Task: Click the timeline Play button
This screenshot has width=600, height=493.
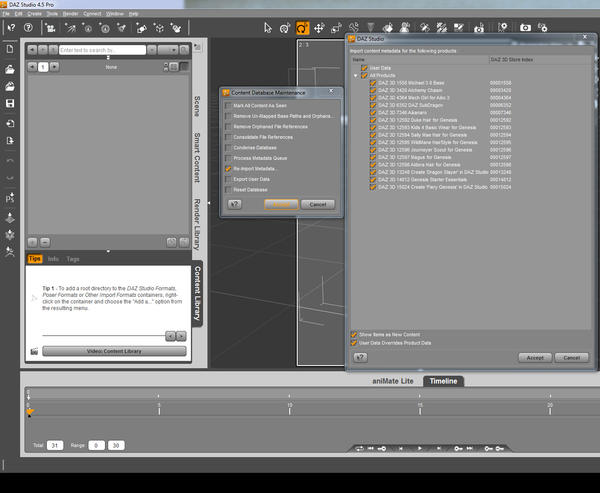Action: (x=420, y=448)
